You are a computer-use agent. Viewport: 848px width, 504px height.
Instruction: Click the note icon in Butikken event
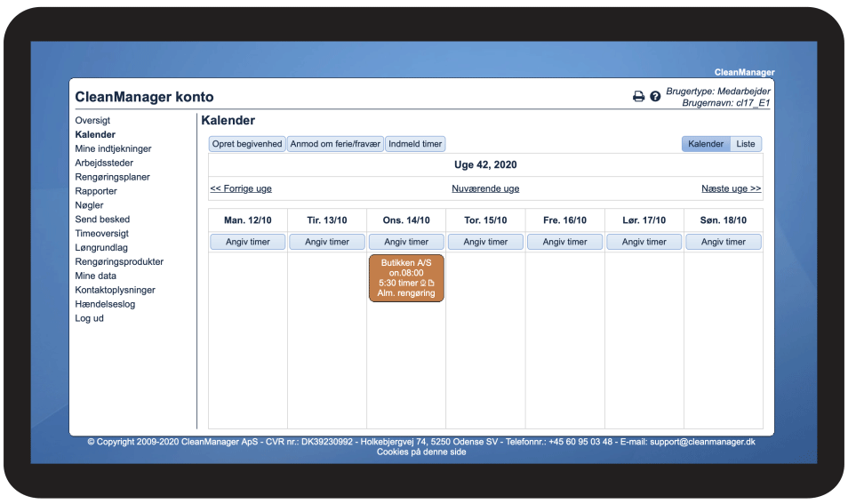(x=431, y=283)
